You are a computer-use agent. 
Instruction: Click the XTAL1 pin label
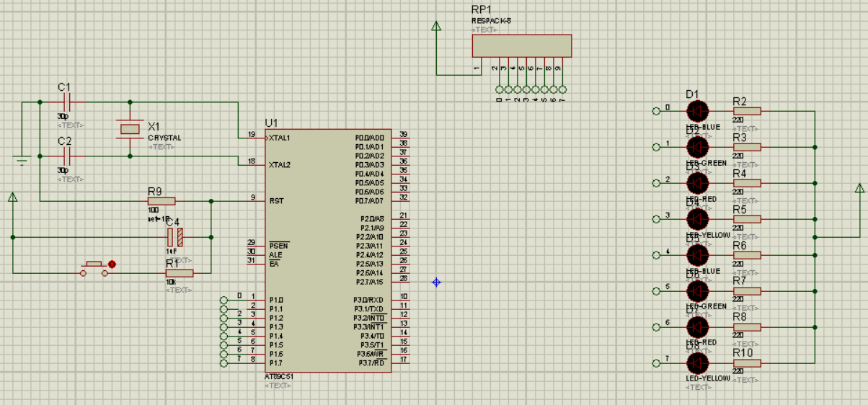click(280, 138)
